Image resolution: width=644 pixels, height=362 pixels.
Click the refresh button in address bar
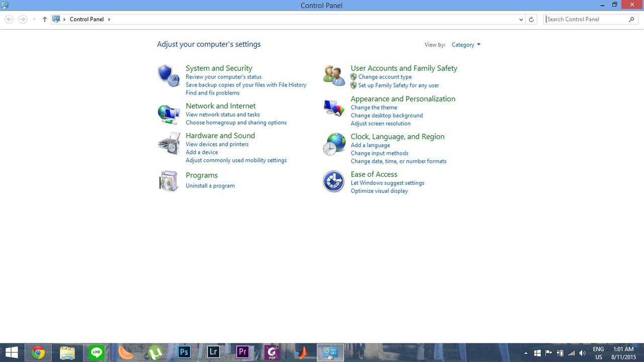[x=531, y=20]
